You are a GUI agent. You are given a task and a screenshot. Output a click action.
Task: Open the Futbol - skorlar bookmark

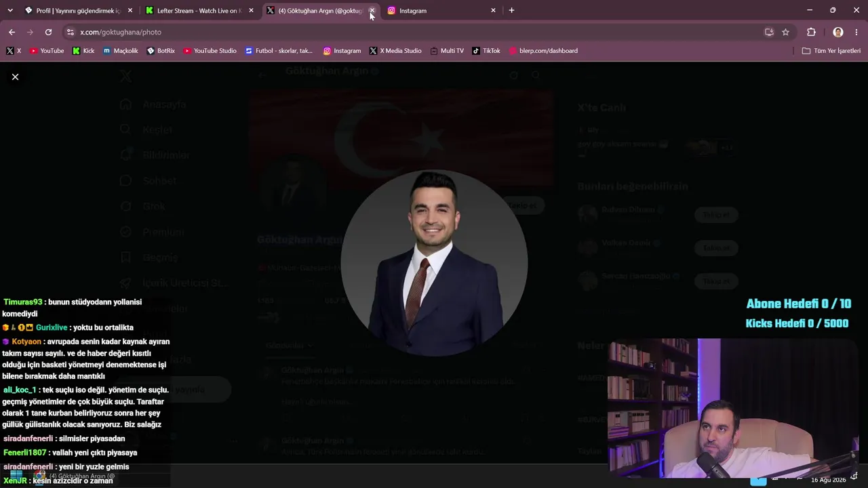click(x=279, y=51)
